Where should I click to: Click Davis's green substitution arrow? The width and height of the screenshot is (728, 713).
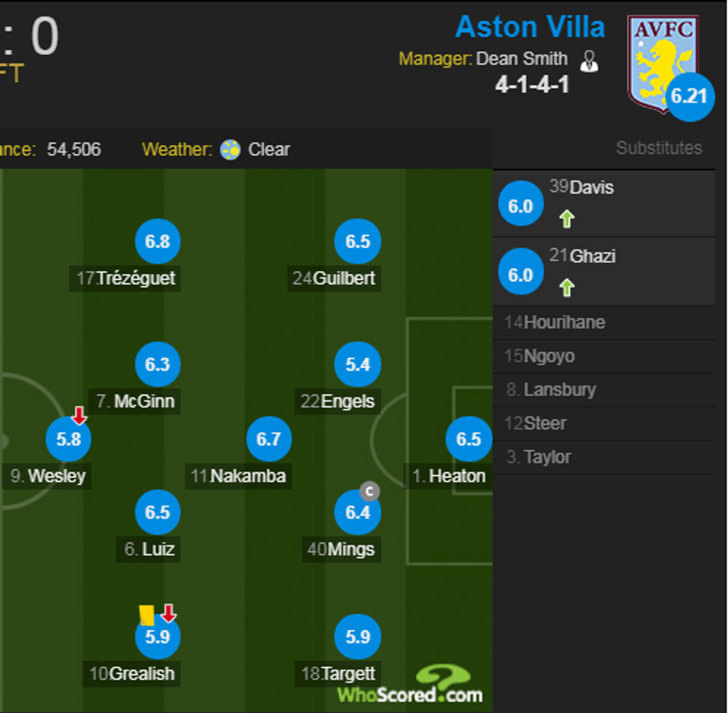(x=567, y=218)
